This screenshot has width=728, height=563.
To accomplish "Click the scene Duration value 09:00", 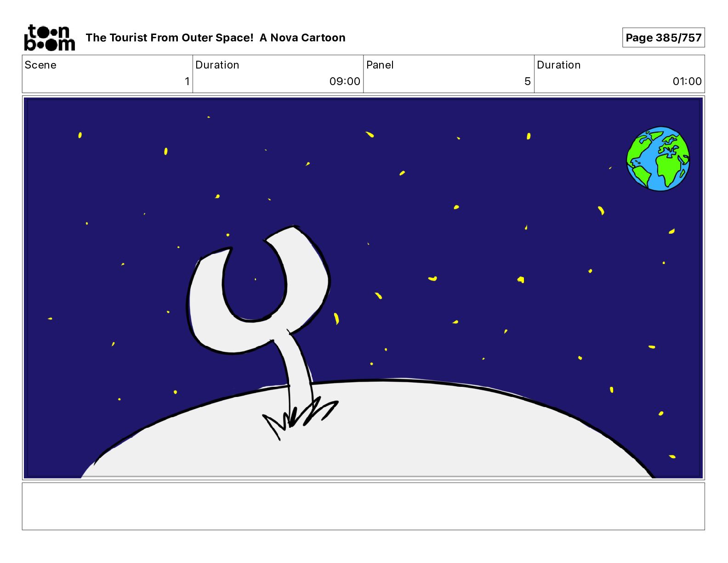I will click(x=345, y=81).
